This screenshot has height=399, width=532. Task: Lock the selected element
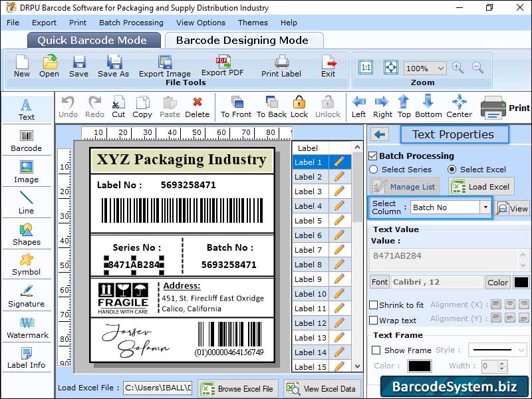pyautogui.click(x=299, y=107)
